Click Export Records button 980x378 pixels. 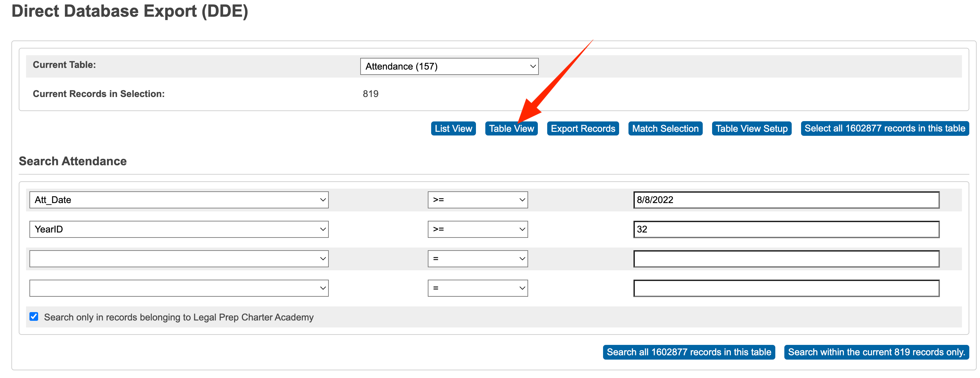pyautogui.click(x=582, y=129)
